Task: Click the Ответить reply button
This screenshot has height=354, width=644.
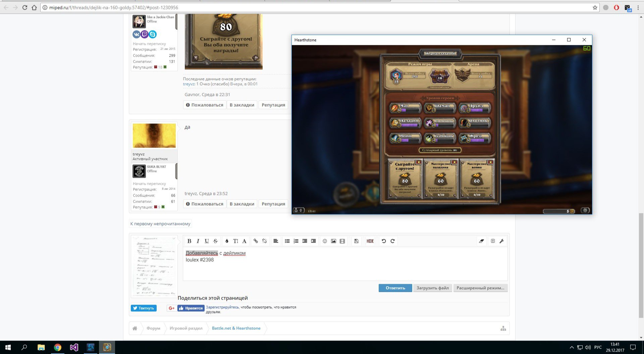Action: 395,288
